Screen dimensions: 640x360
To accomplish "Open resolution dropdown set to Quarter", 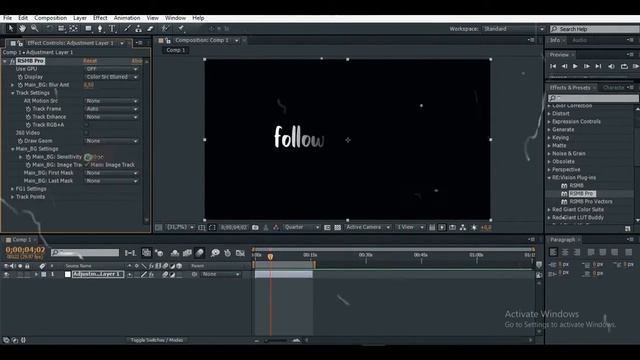I will click(x=302, y=227).
